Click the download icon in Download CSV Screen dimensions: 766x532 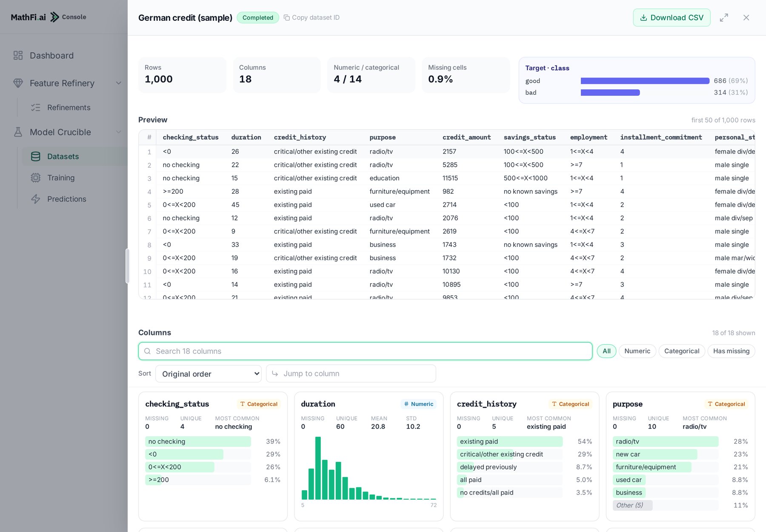coord(643,17)
